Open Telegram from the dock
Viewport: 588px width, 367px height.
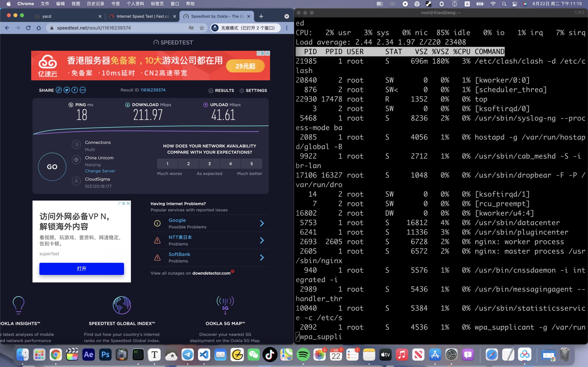[x=188, y=355]
